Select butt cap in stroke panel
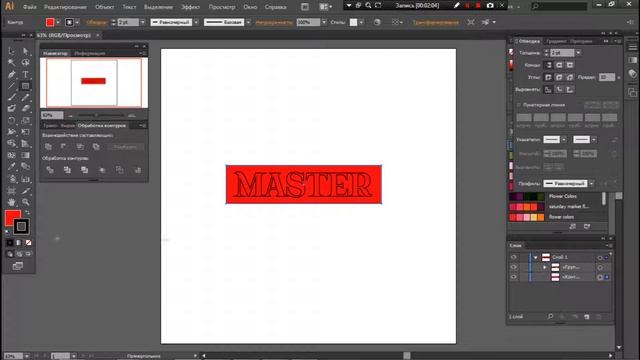Viewport: 640px width, 360px height. (x=549, y=65)
